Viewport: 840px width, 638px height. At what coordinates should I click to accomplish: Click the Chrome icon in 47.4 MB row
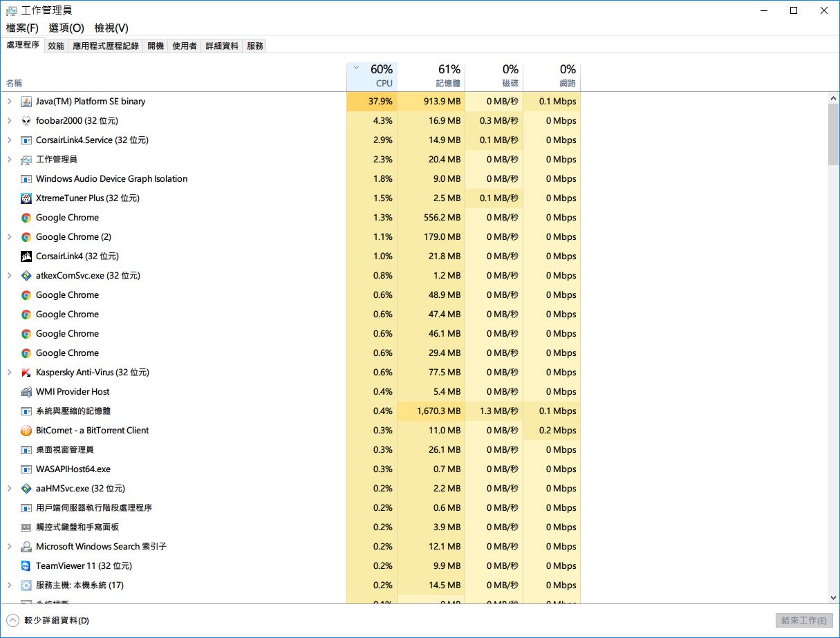(26, 315)
